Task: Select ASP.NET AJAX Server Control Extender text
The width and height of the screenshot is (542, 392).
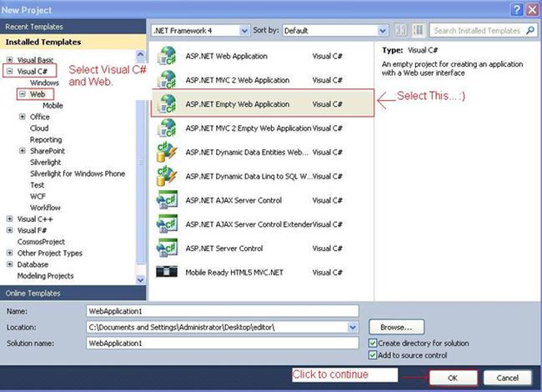Action: pos(248,224)
